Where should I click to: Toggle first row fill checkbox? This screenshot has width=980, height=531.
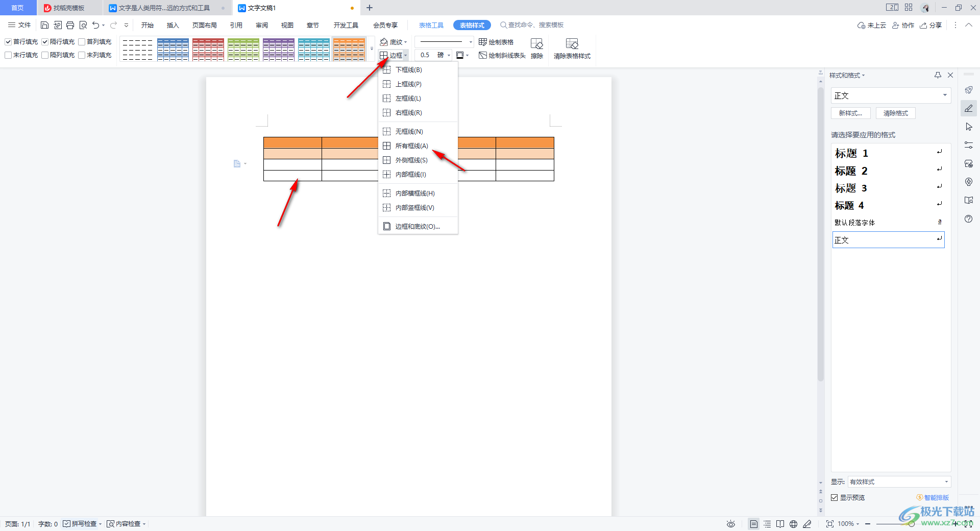[x=8, y=42]
